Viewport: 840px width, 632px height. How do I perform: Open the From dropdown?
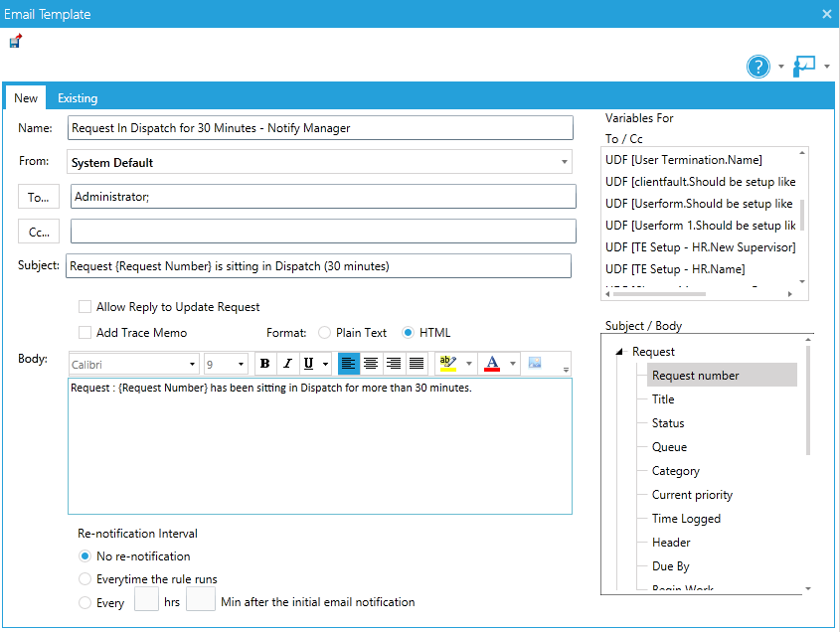click(x=565, y=161)
